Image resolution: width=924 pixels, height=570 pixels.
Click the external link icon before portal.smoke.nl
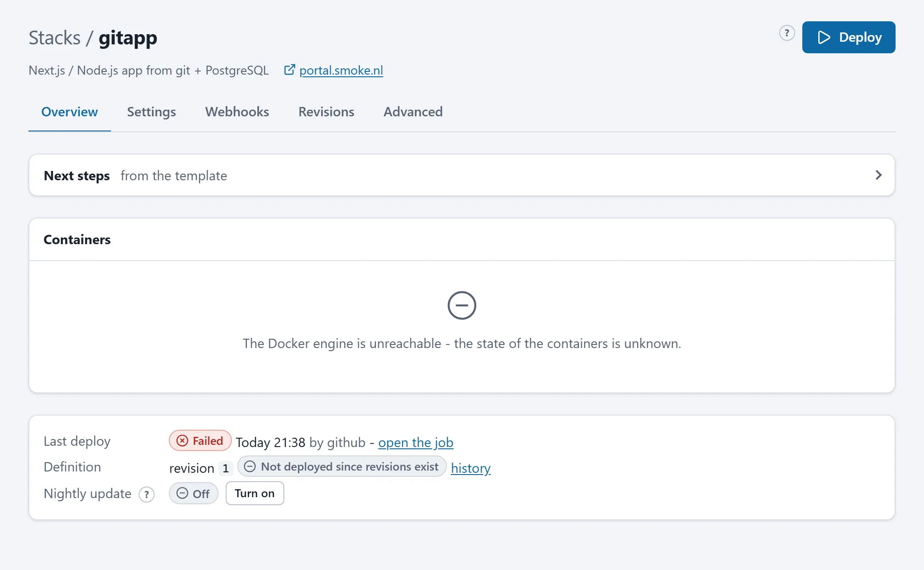(289, 70)
